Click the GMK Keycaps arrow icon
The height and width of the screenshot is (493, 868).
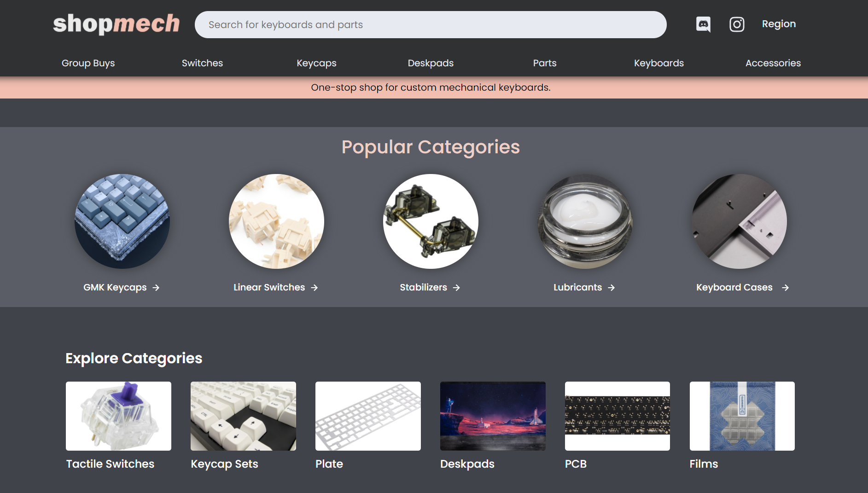pos(157,287)
